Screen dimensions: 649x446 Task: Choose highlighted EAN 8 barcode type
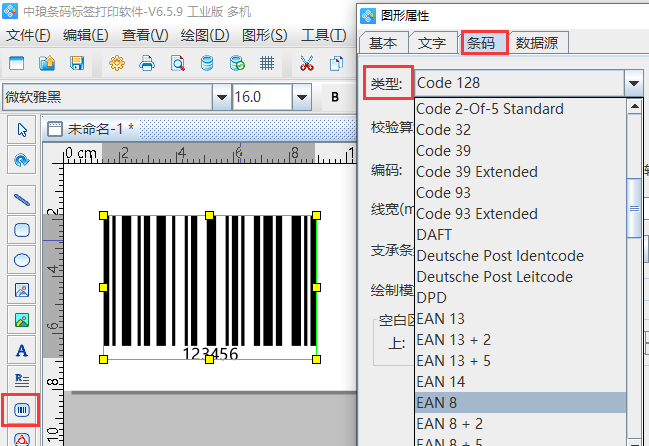point(520,403)
